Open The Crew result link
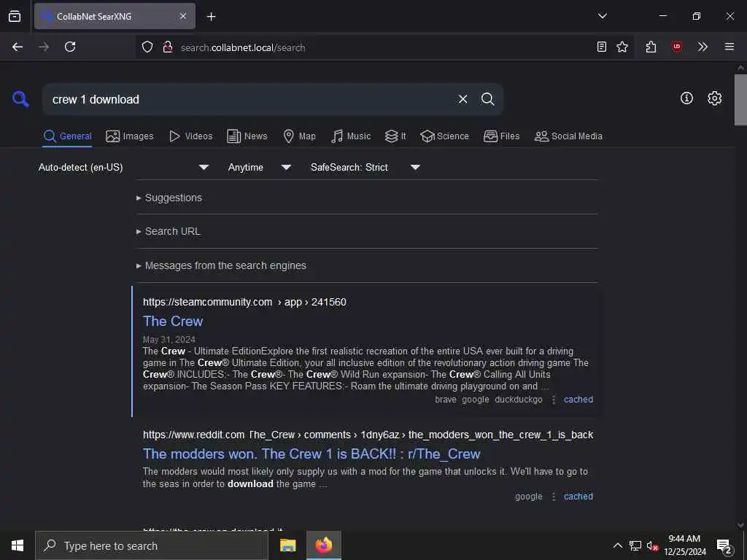Viewport: 747px width, 560px height. pyautogui.click(x=173, y=322)
